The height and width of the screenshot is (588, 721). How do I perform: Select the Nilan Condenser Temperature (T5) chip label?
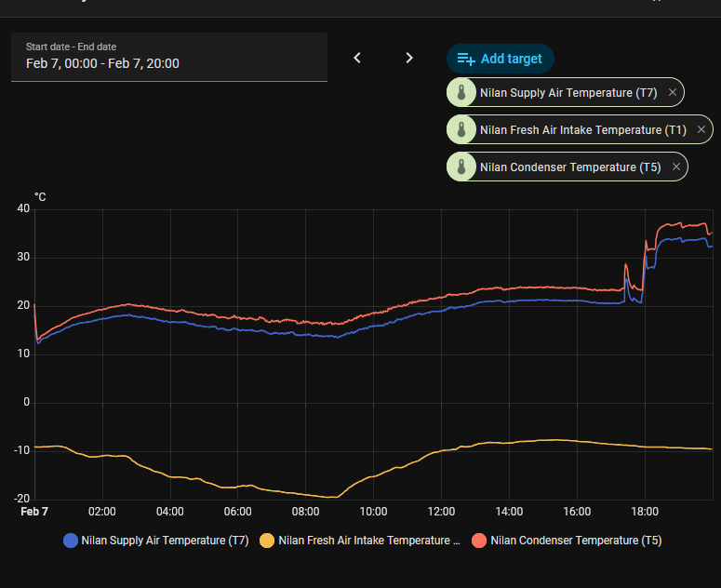point(570,167)
